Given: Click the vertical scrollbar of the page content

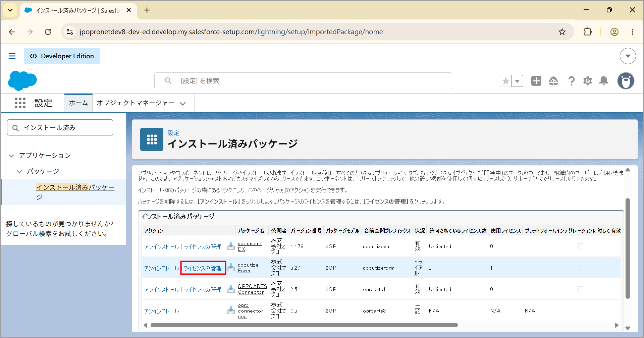Looking at the screenshot, I should click(628, 248).
